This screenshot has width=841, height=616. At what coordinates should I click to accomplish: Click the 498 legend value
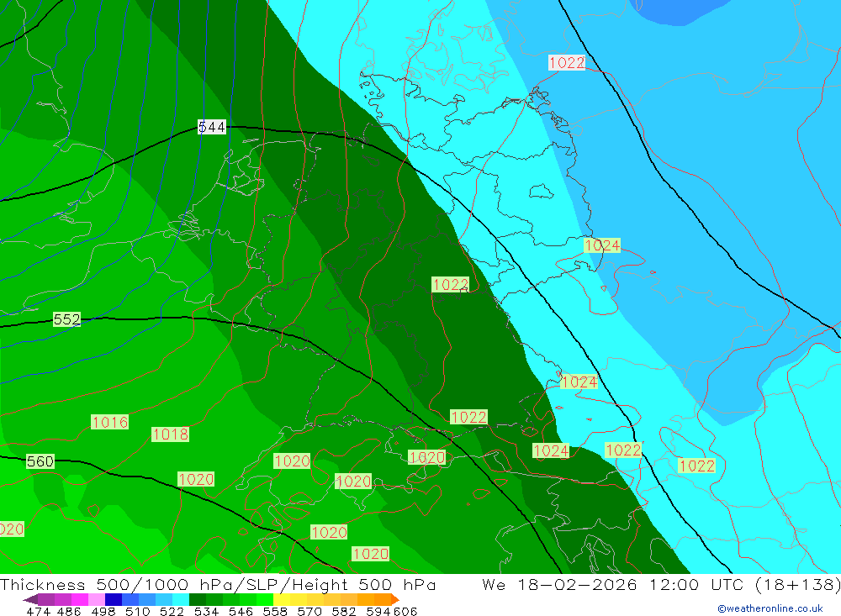pos(103,611)
